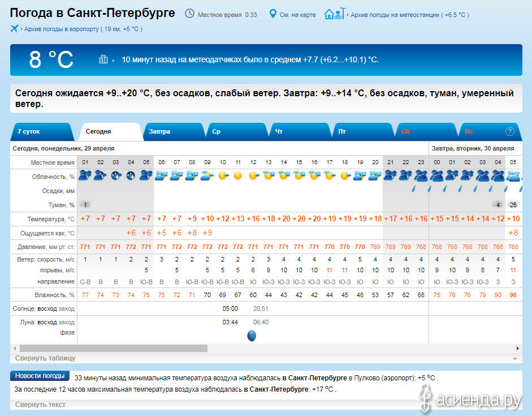Screen dimensions: 532x416
Task: Click the Новости погоды label
Action: click(40, 376)
